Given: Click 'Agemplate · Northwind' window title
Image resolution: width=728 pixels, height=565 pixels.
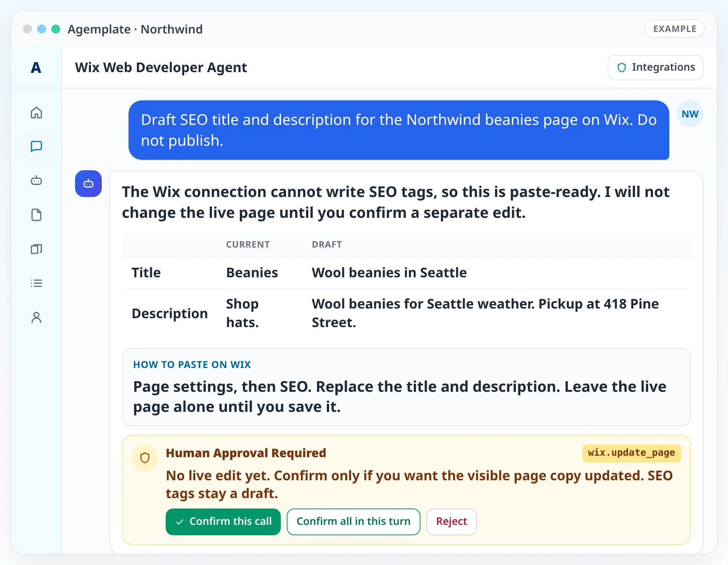Looking at the screenshot, I should click(x=135, y=29).
